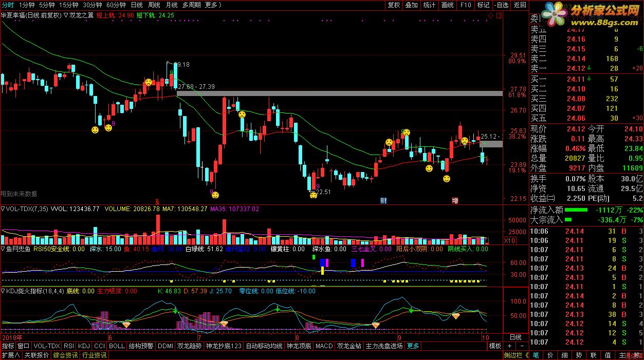Select the 势 trend tab in sidebar
Screen dimensions: 644x360
[579, 355]
